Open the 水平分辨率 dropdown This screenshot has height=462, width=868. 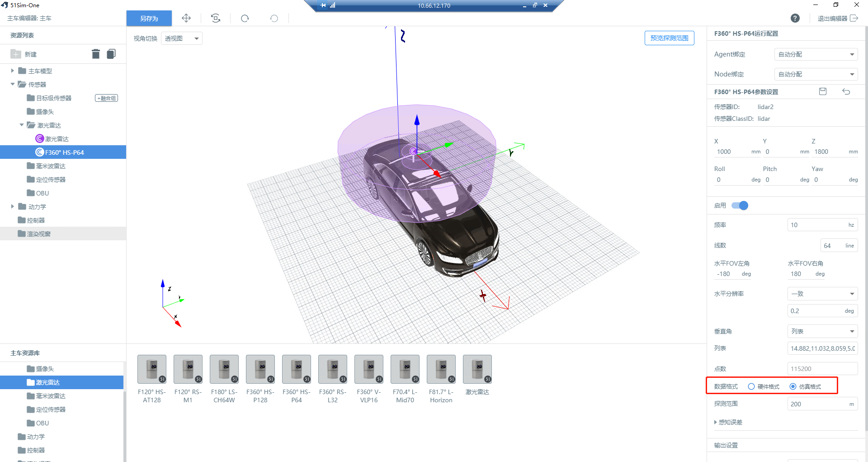pyautogui.click(x=822, y=294)
